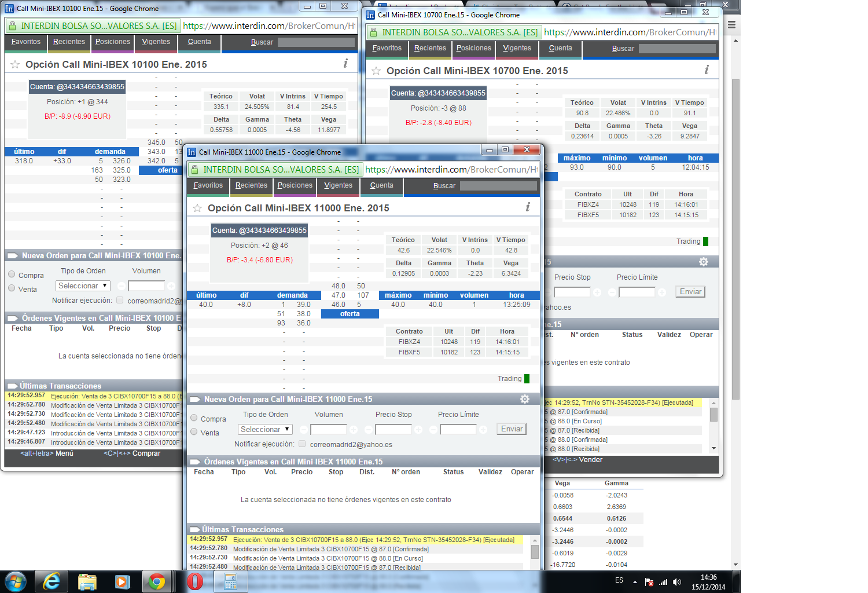This screenshot has width=868, height=593.
Task: Open gear settings in Mini-IBEX 10700 window
Action: click(704, 262)
